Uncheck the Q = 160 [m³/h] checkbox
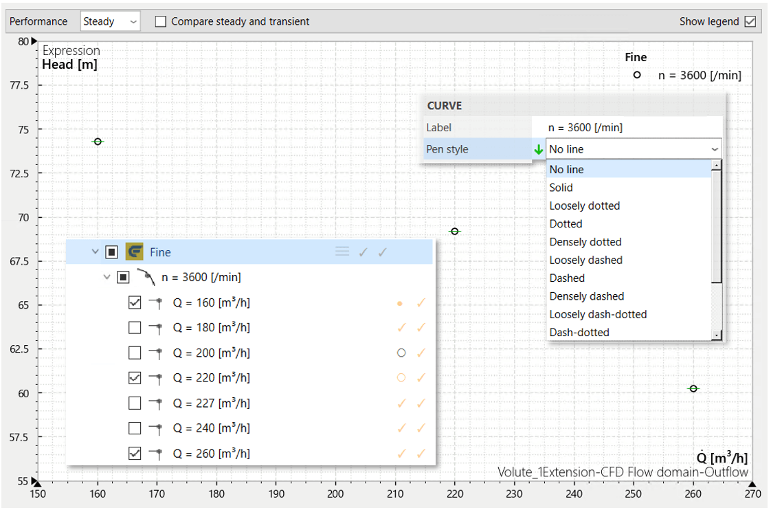Viewport: 771px width, 532px height. [134, 302]
